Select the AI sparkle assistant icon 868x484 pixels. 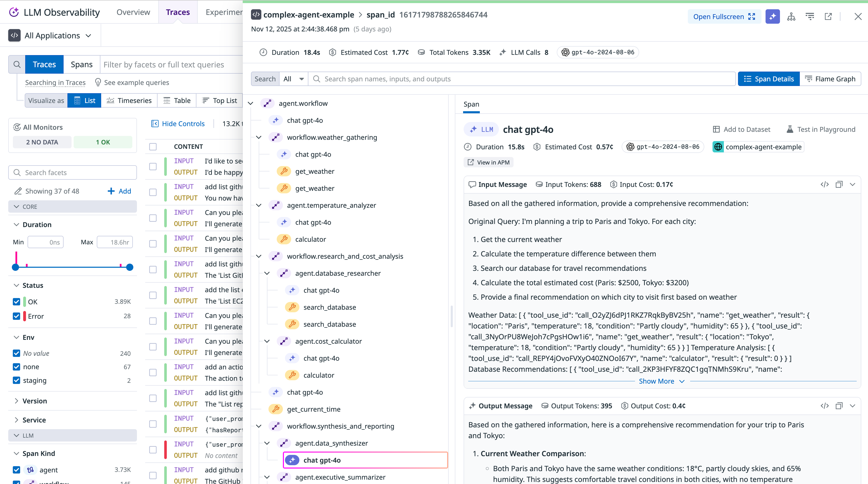pos(772,16)
